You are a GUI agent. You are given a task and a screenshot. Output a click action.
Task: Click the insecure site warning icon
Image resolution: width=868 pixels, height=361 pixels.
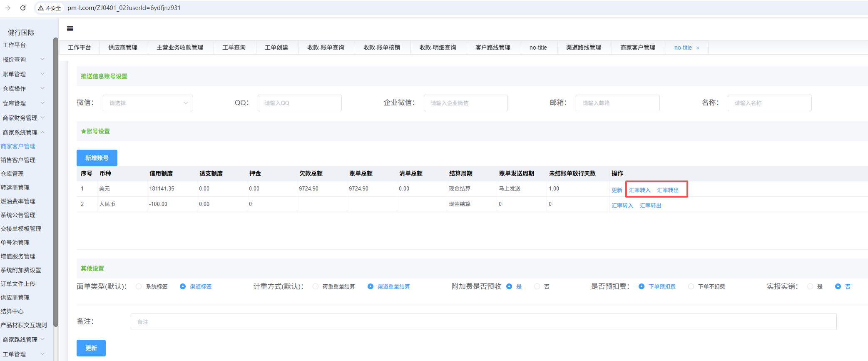pyautogui.click(x=41, y=8)
